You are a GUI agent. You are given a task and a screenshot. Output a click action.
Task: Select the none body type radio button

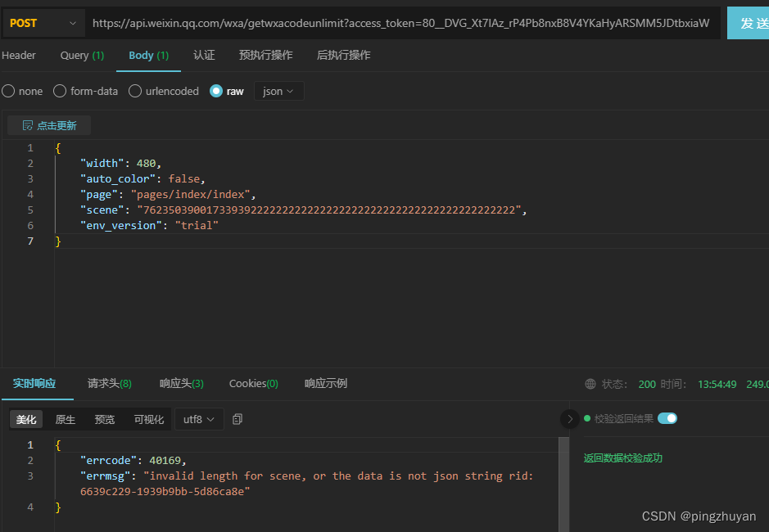[x=8, y=91]
